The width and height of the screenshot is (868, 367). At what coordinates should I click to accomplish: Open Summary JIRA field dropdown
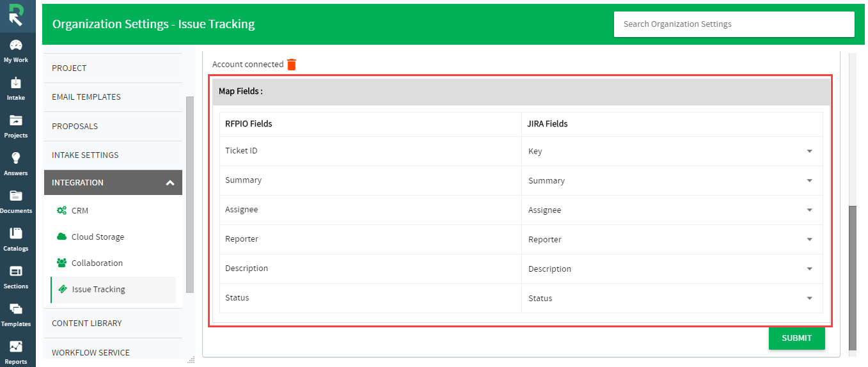click(672, 181)
